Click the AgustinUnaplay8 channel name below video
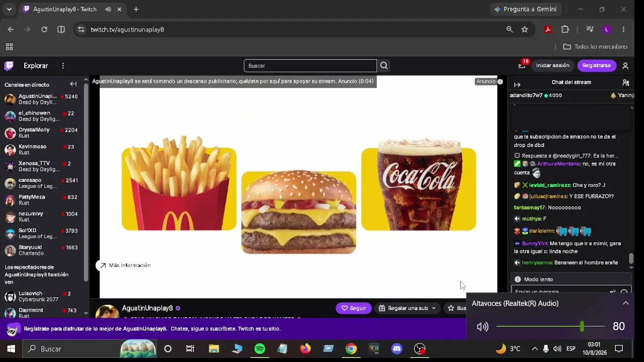 pyautogui.click(x=147, y=308)
